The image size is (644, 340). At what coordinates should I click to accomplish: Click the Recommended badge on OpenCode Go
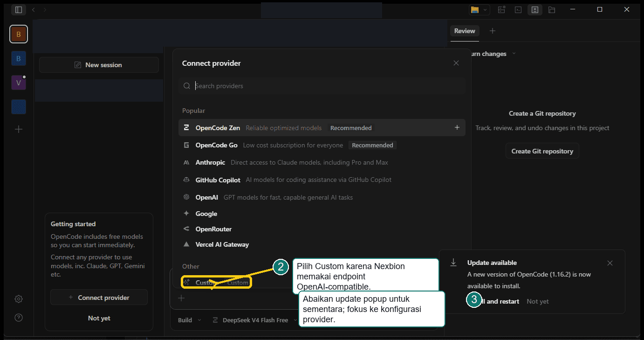[x=372, y=145]
